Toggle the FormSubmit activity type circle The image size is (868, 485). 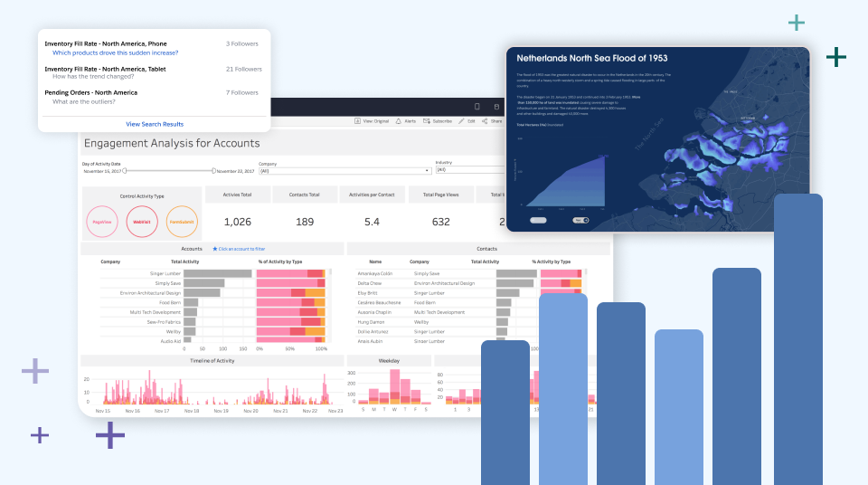coord(182,222)
